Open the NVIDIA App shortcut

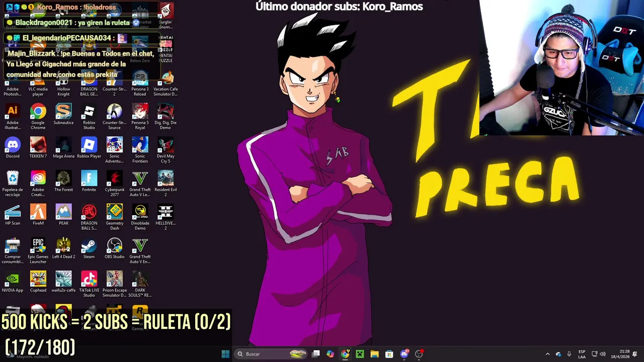click(x=13, y=282)
